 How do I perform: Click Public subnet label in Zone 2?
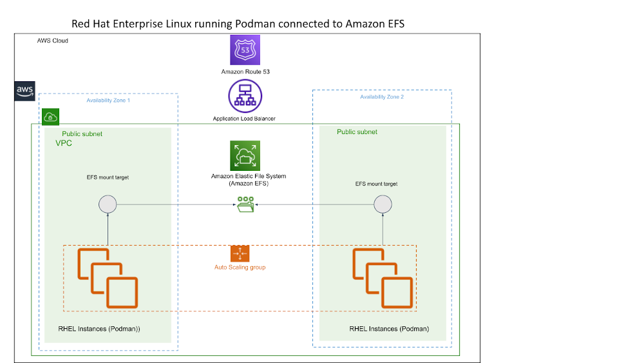coord(357,132)
